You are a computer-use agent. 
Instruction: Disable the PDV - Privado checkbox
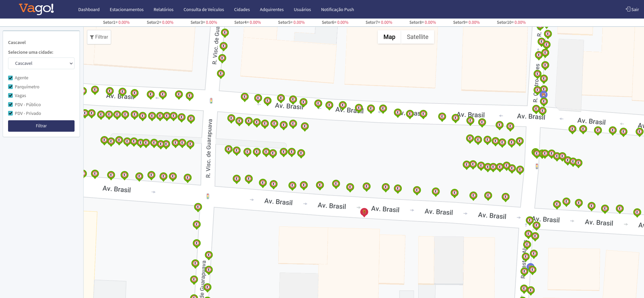pyautogui.click(x=10, y=114)
